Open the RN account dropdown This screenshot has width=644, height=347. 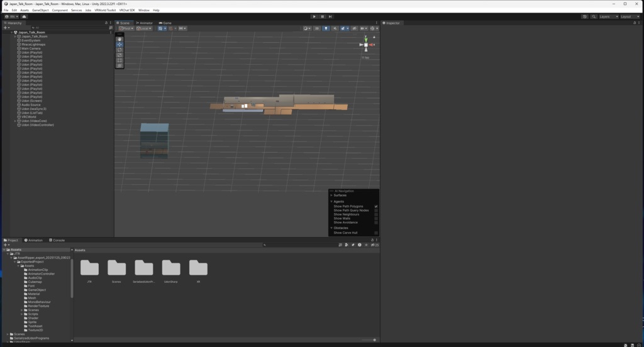point(11,17)
